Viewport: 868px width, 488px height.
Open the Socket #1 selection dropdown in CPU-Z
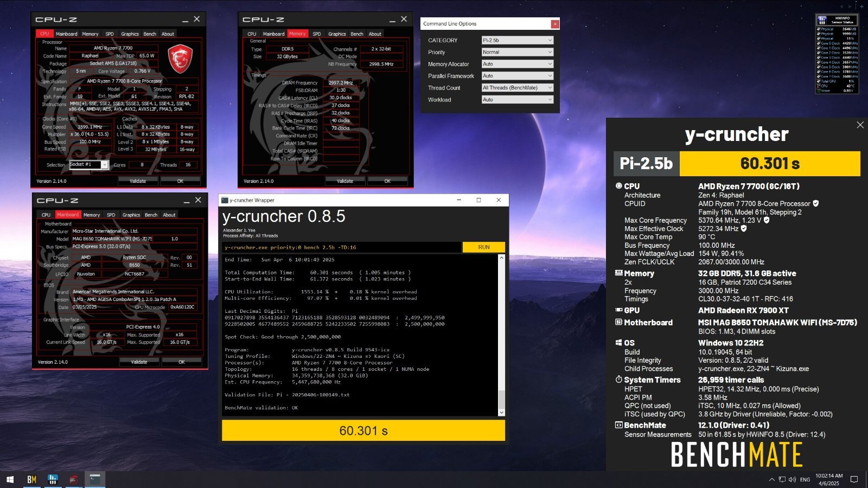point(89,164)
